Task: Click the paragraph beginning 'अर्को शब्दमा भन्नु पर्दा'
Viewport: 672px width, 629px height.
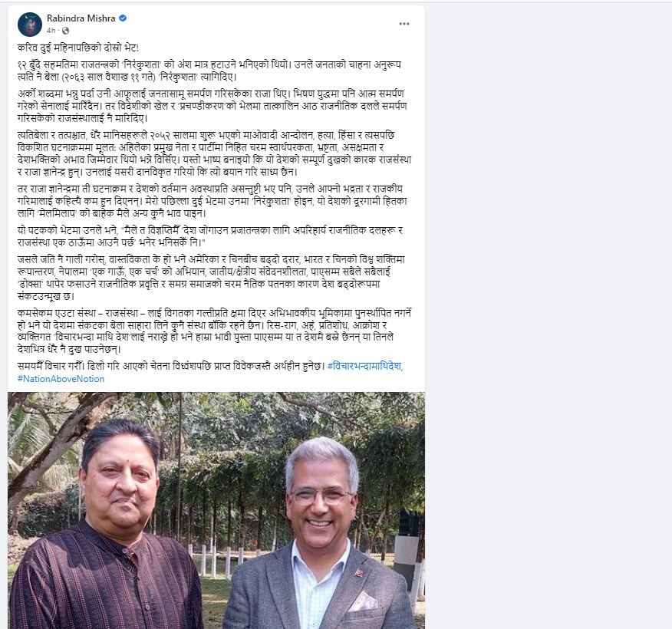Action: coord(212,106)
